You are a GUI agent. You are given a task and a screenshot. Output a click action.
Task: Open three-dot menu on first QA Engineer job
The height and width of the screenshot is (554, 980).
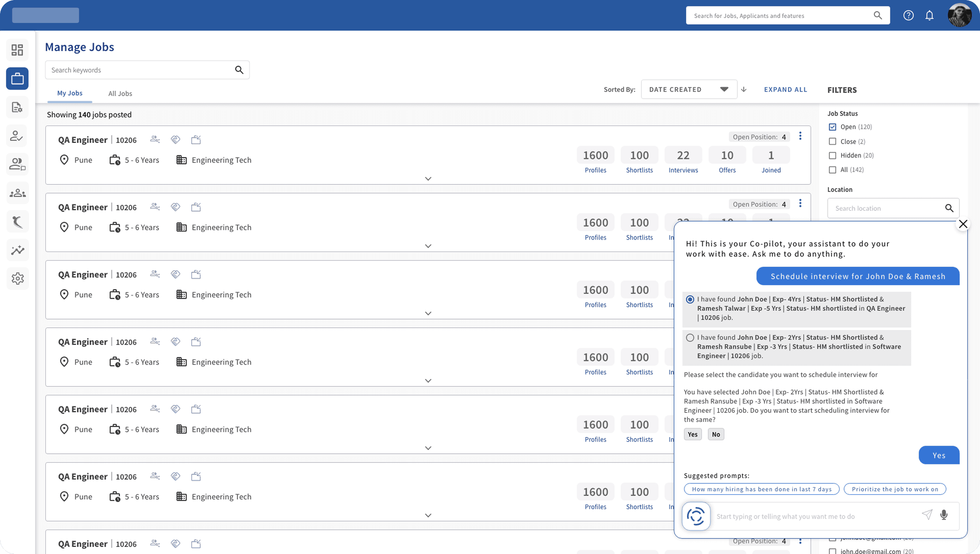click(800, 136)
